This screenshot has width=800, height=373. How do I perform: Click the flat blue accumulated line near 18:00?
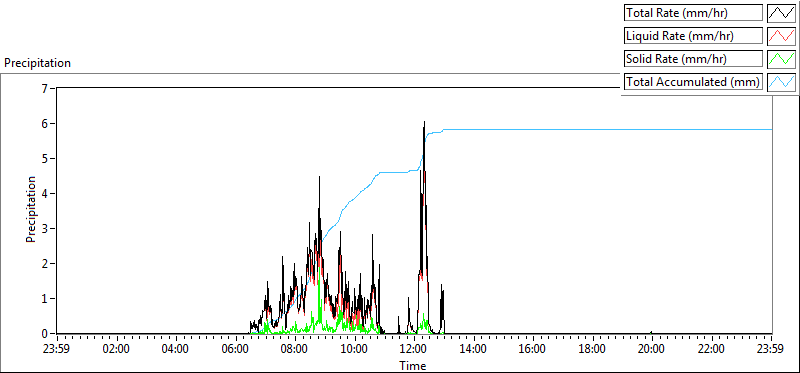pos(593,130)
